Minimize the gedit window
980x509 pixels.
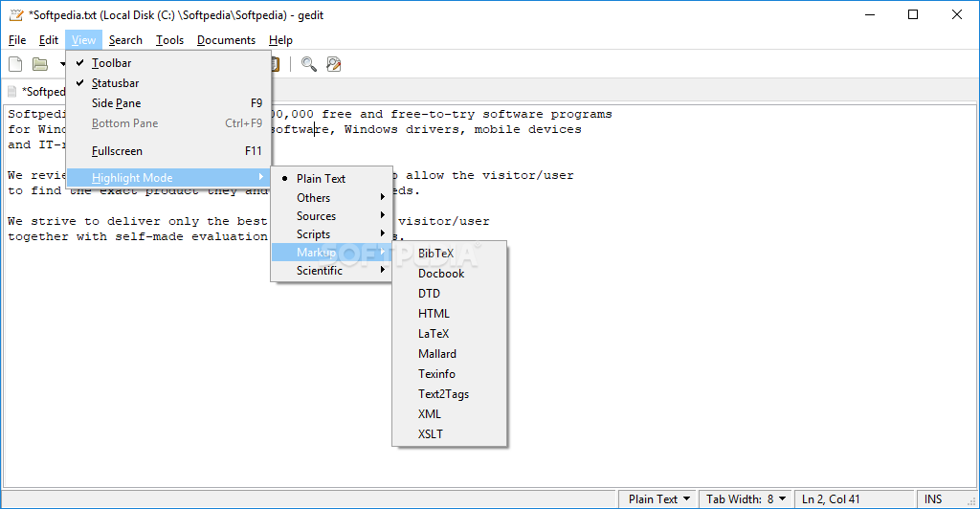(870, 15)
